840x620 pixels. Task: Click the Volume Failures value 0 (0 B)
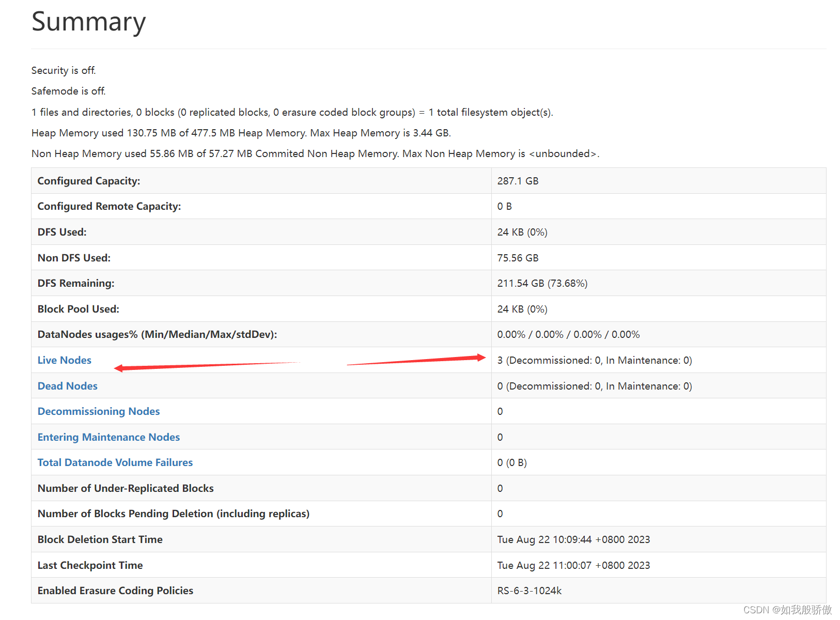[x=512, y=462]
